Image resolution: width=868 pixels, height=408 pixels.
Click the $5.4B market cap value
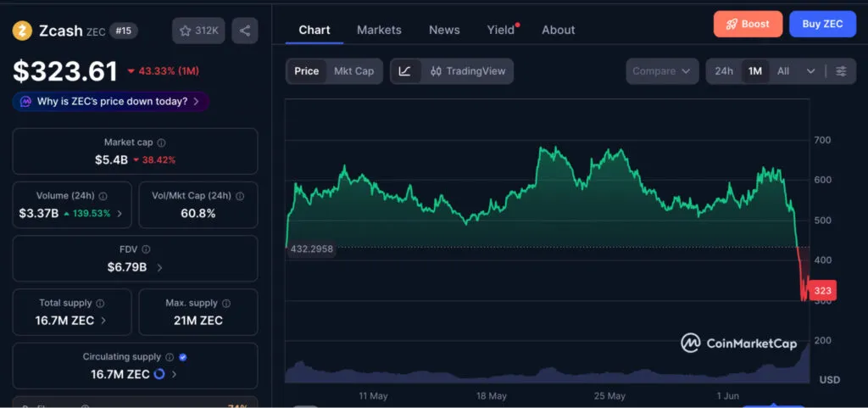[111, 160]
